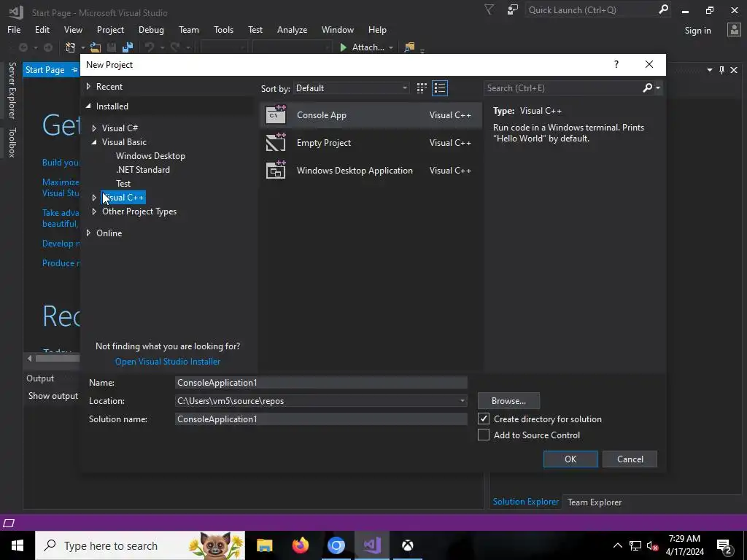Switch to small icons view
Image resolution: width=747 pixels, height=560 pixels.
pos(422,88)
